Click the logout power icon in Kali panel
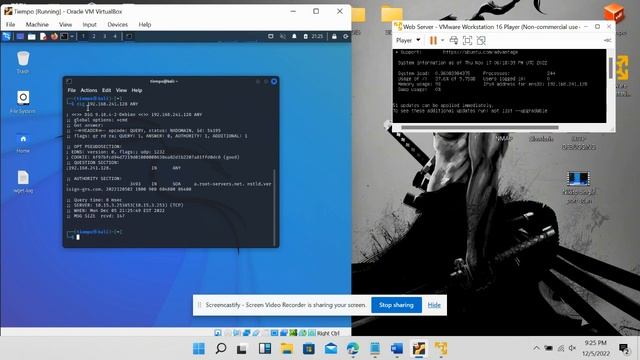 (346, 36)
